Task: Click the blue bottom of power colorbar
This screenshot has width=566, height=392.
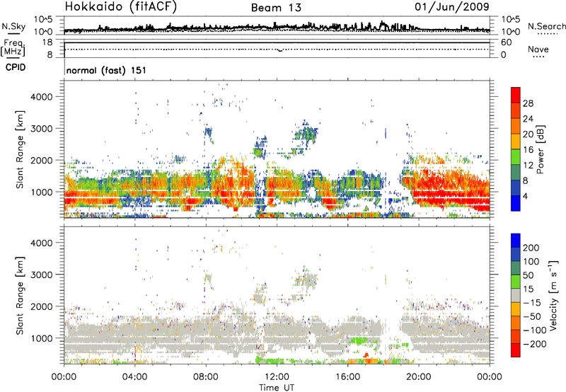Action: click(x=516, y=203)
